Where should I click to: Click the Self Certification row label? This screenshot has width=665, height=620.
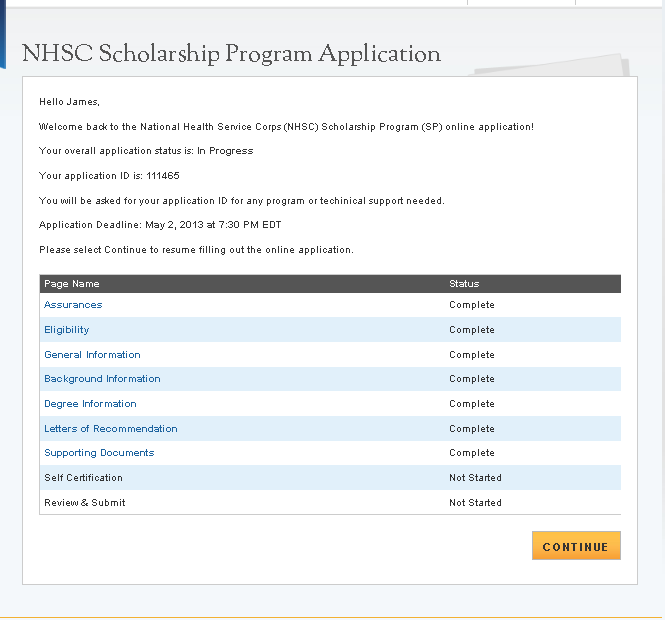tap(83, 478)
